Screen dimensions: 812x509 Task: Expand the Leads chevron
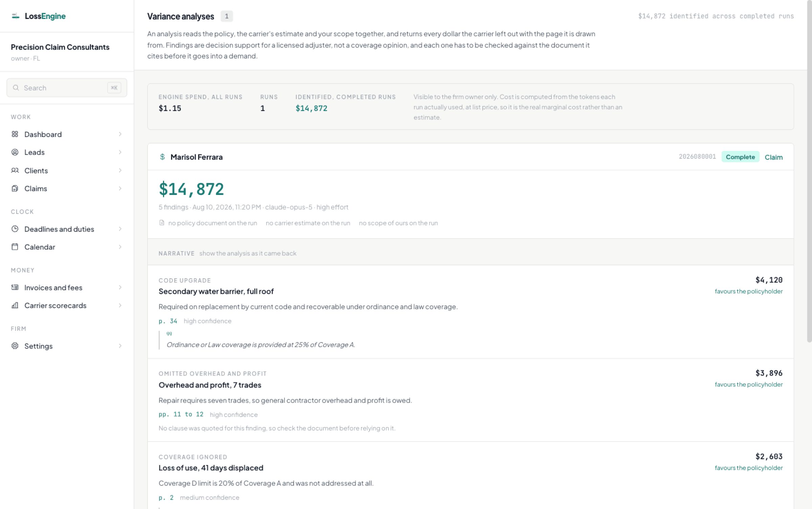click(120, 152)
